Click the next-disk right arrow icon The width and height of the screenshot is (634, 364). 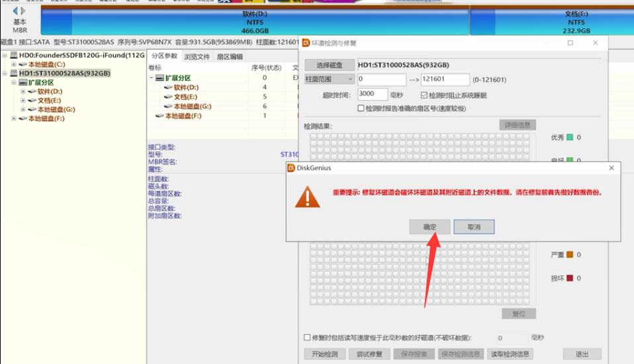coord(23,11)
